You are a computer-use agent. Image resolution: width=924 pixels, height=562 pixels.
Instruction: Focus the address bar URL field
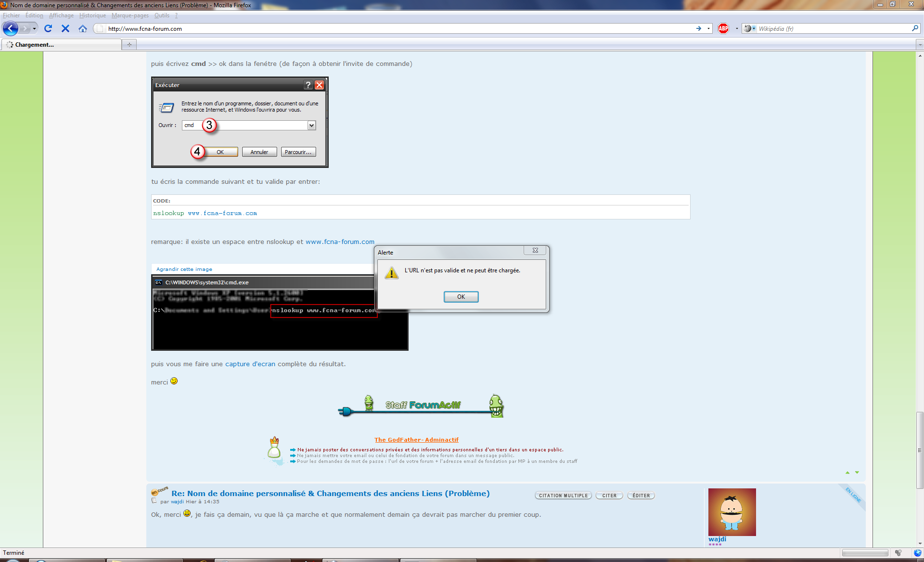pos(399,28)
